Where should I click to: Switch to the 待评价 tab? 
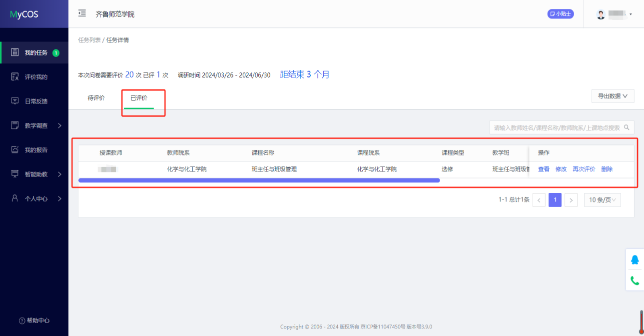[96, 98]
